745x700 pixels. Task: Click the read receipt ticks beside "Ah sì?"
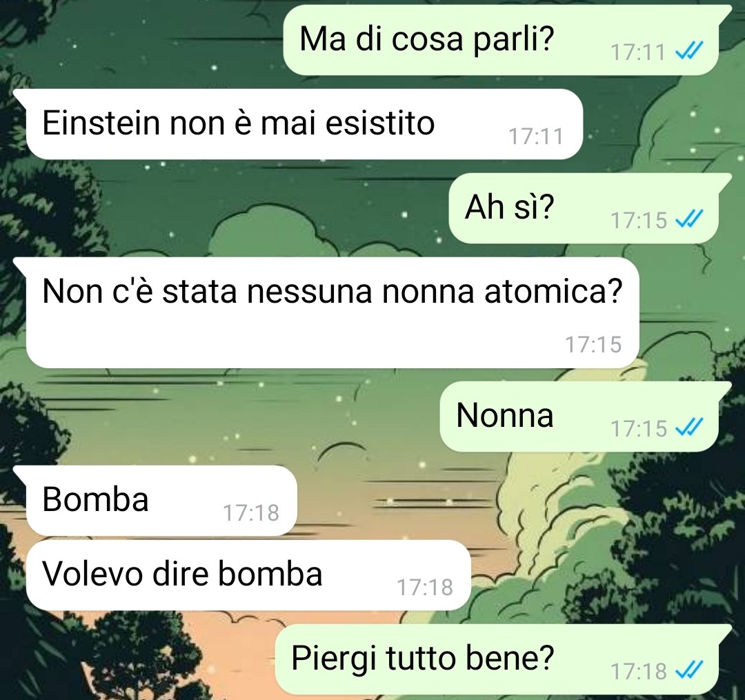689,219
